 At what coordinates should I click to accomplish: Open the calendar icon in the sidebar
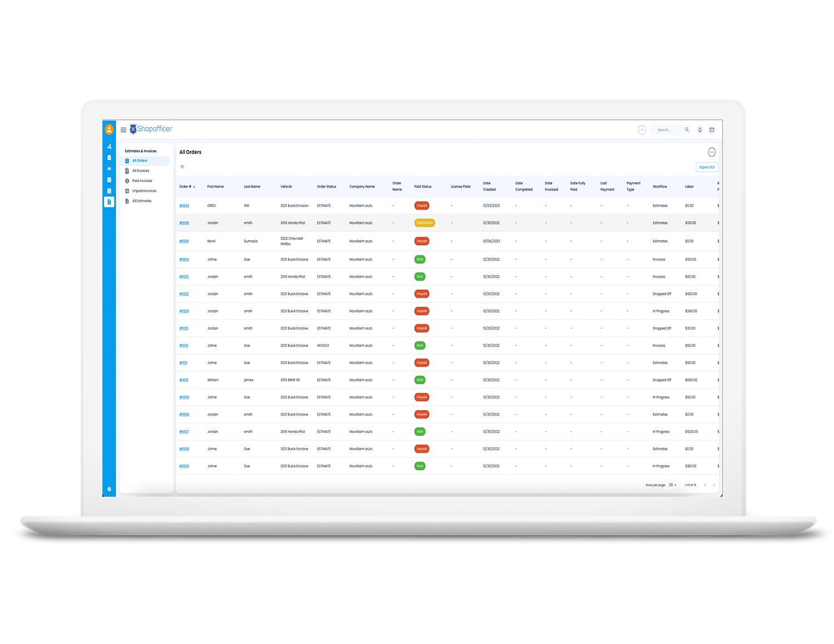pos(109,179)
